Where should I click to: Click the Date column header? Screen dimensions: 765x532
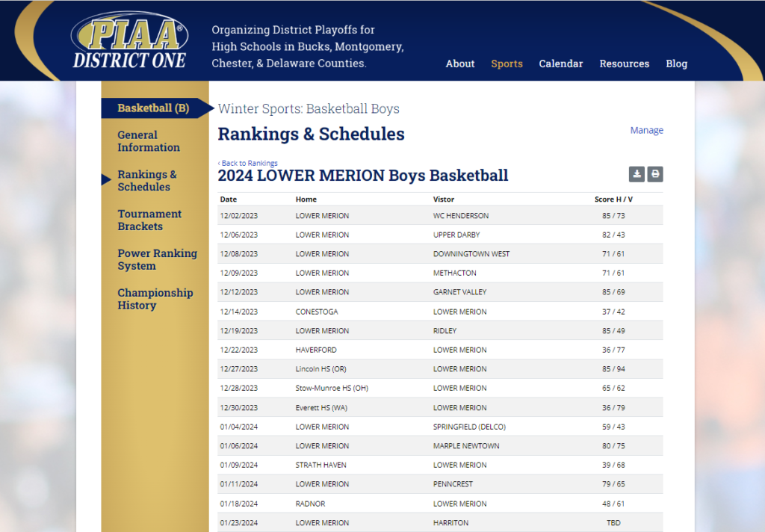point(229,199)
